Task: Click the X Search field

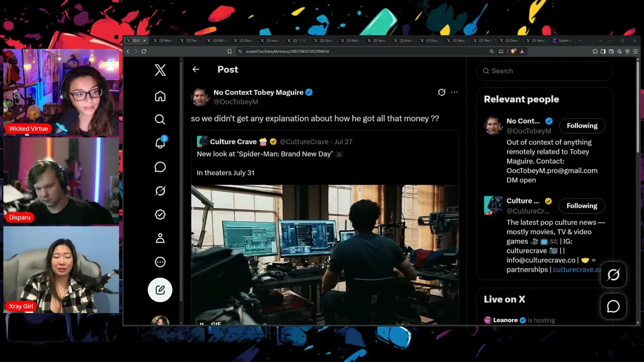Action: [544, 71]
